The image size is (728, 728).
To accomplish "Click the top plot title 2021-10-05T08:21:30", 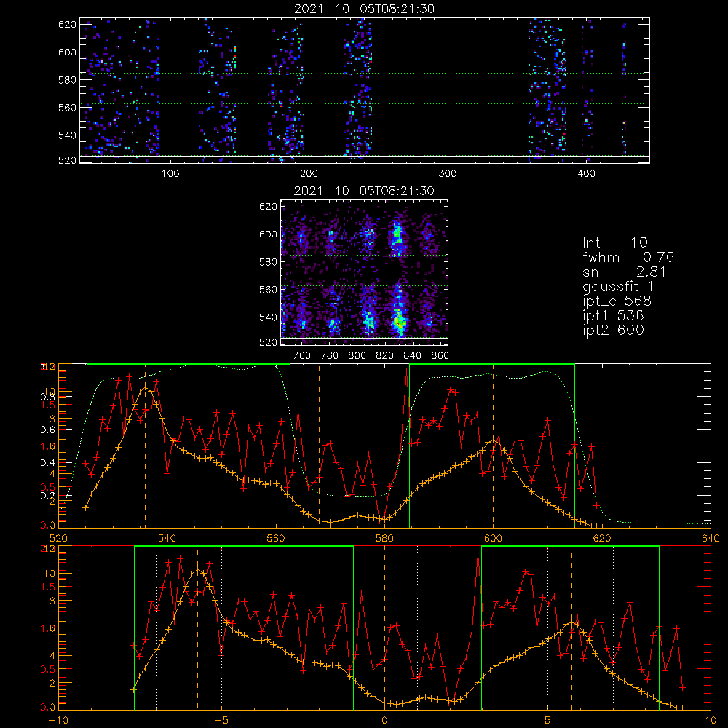I will coord(365,9).
